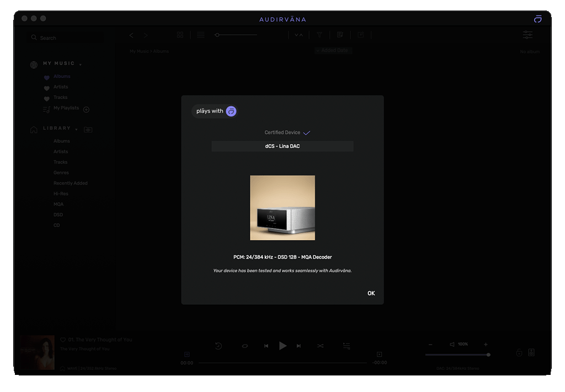Switch to list view icon in toolbar
The image size is (565, 392).
point(201,35)
